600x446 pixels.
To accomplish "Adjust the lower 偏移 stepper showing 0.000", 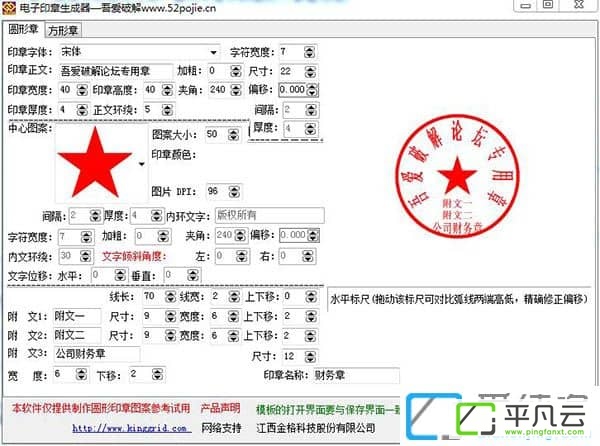I will coord(313,235).
